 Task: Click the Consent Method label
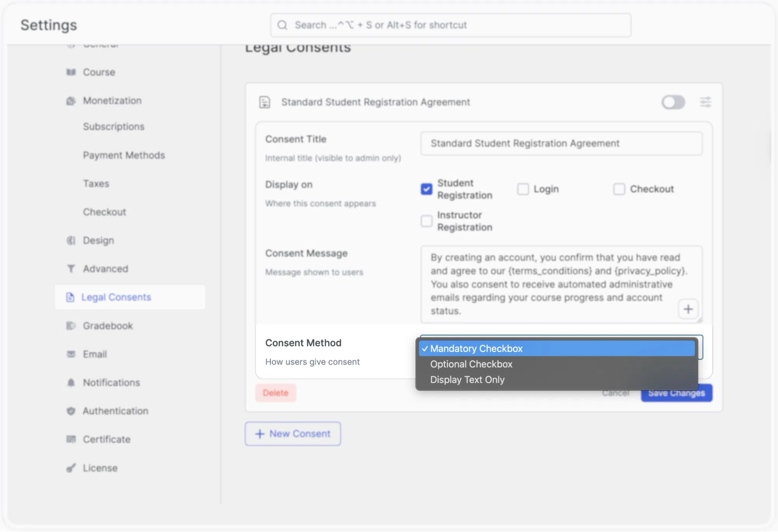click(303, 343)
